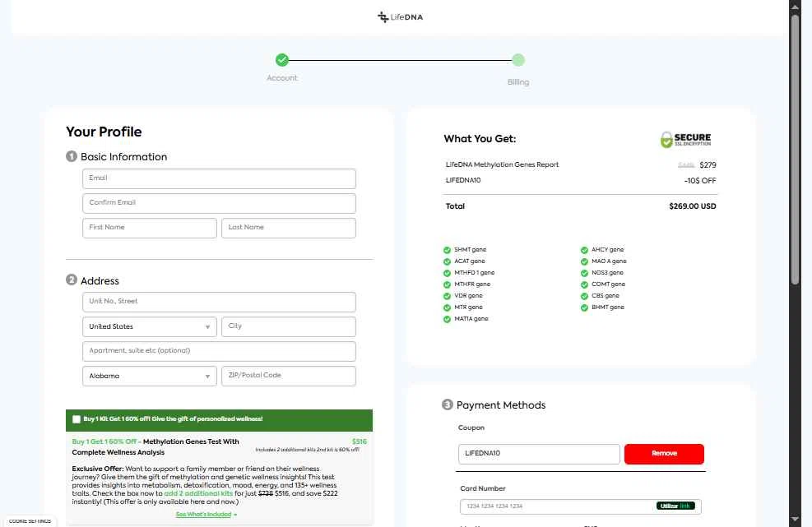The width and height of the screenshot is (812, 527).
Task: Focus the Last Name field
Action: 289,229
